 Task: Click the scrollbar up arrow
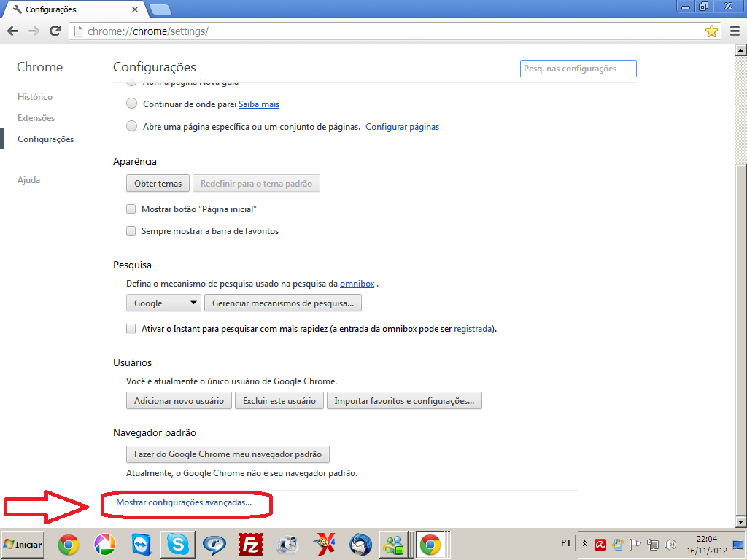click(x=741, y=50)
